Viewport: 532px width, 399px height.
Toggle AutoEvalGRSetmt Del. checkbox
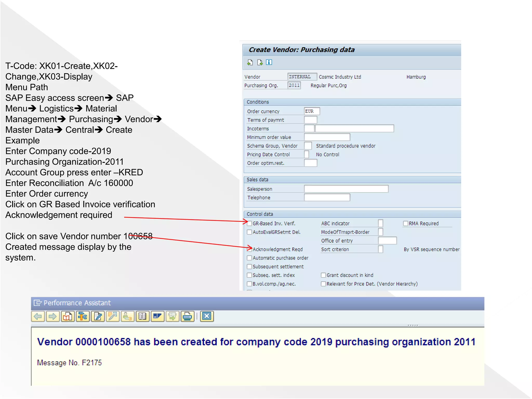[x=249, y=232]
